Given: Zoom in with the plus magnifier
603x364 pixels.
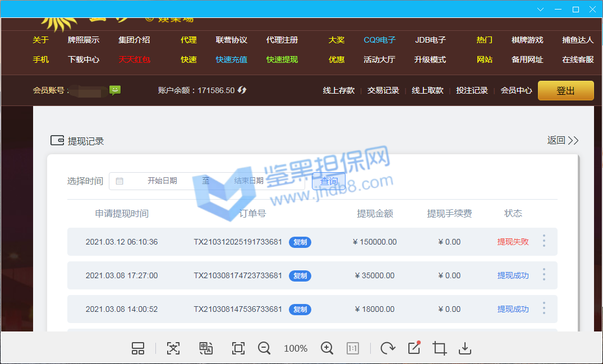Looking at the screenshot, I should tap(327, 348).
